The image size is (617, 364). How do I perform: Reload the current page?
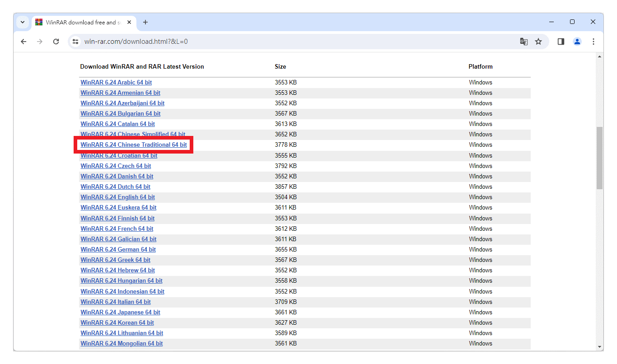click(x=56, y=42)
